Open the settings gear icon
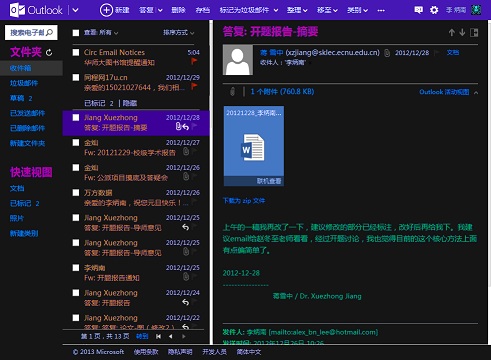Screen dimensions: 491x360 tap(434, 10)
